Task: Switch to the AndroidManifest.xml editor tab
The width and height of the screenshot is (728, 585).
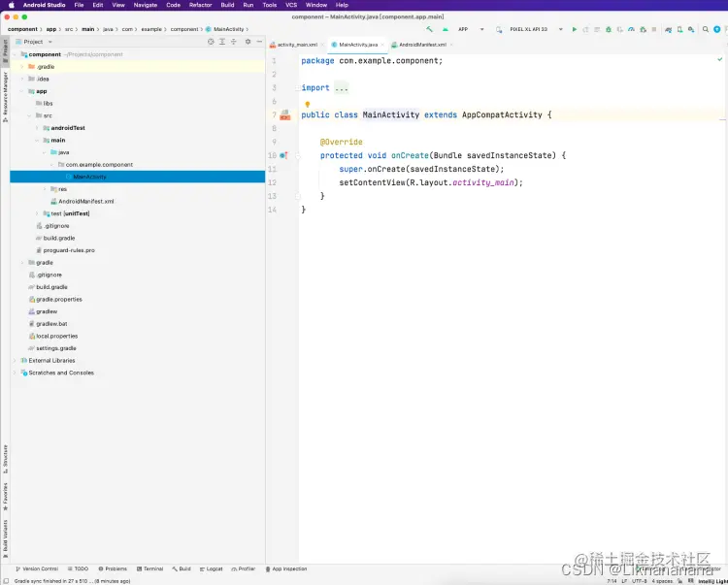Action: click(422, 45)
